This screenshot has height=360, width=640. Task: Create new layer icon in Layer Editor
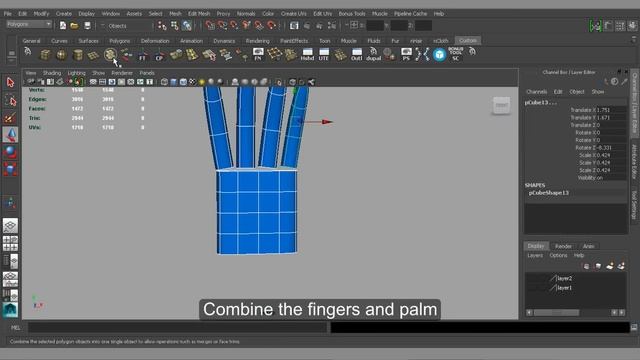(610, 266)
